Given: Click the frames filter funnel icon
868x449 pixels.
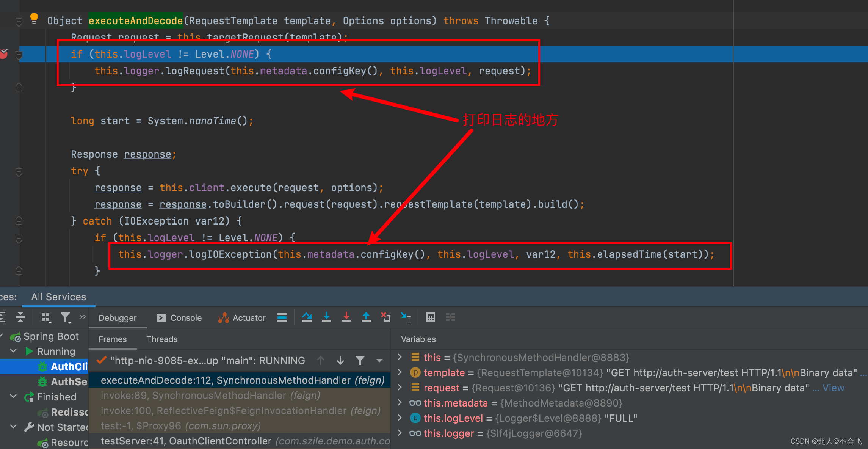Looking at the screenshot, I should [360, 360].
